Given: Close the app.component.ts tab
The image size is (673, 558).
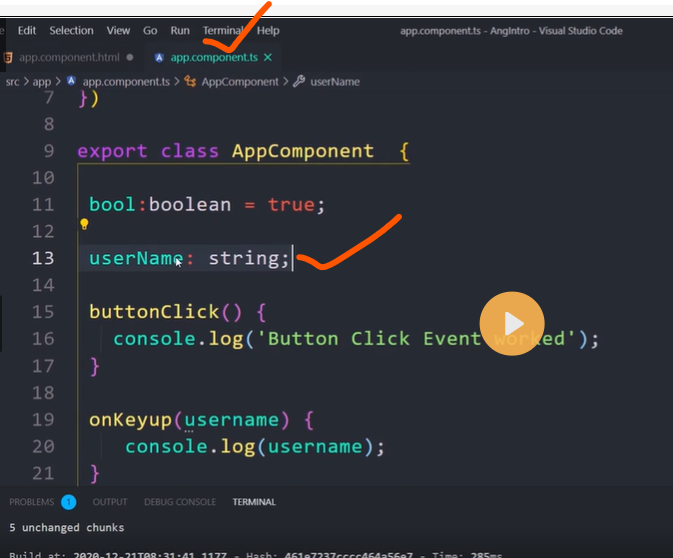Looking at the screenshot, I should pos(267,58).
